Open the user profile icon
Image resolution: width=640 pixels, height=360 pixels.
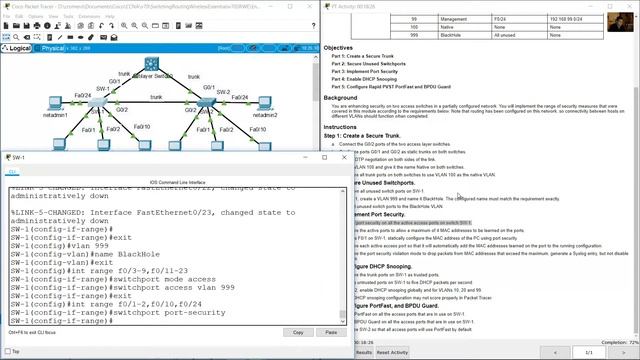tap(58, 26)
